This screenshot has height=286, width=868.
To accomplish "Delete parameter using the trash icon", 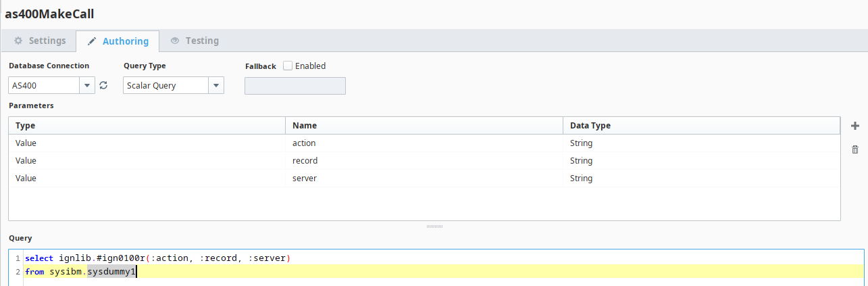I will pos(855,149).
